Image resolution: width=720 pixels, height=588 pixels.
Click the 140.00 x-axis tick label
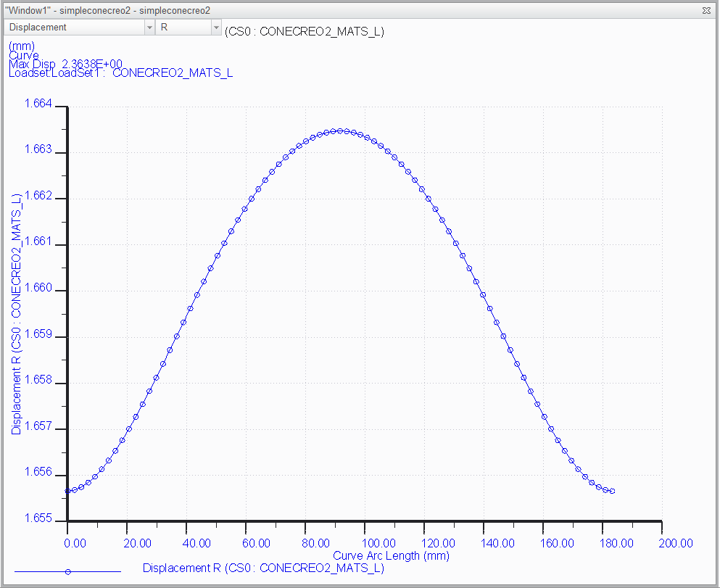[497, 544]
